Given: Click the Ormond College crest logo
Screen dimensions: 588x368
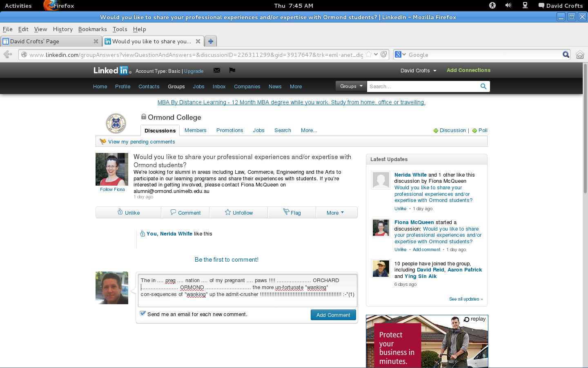Looking at the screenshot, I should 116,123.
